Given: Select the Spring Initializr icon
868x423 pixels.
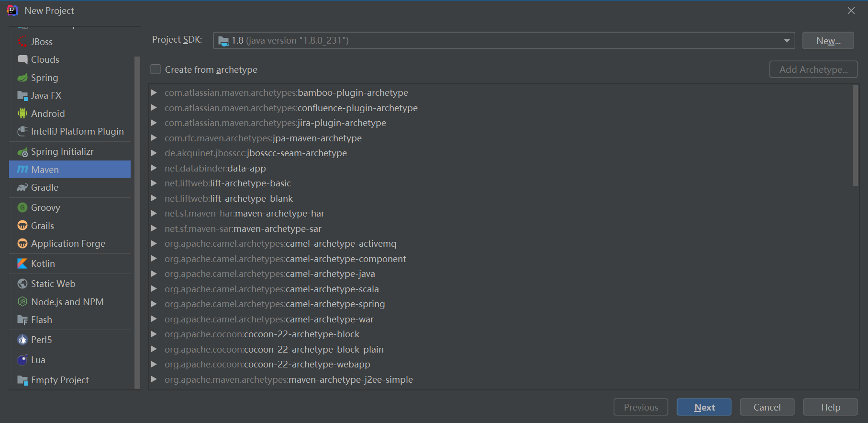Looking at the screenshot, I should click(x=22, y=152).
